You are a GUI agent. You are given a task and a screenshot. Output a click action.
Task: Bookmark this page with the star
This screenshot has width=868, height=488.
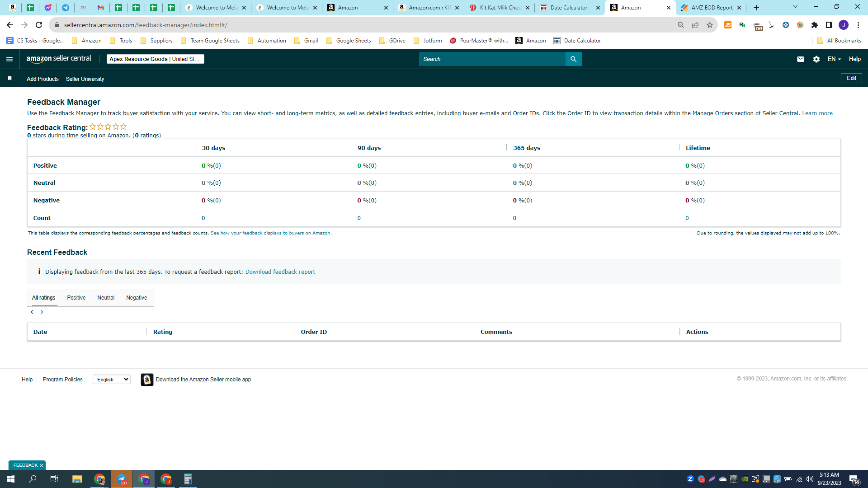(x=710, y=25)
